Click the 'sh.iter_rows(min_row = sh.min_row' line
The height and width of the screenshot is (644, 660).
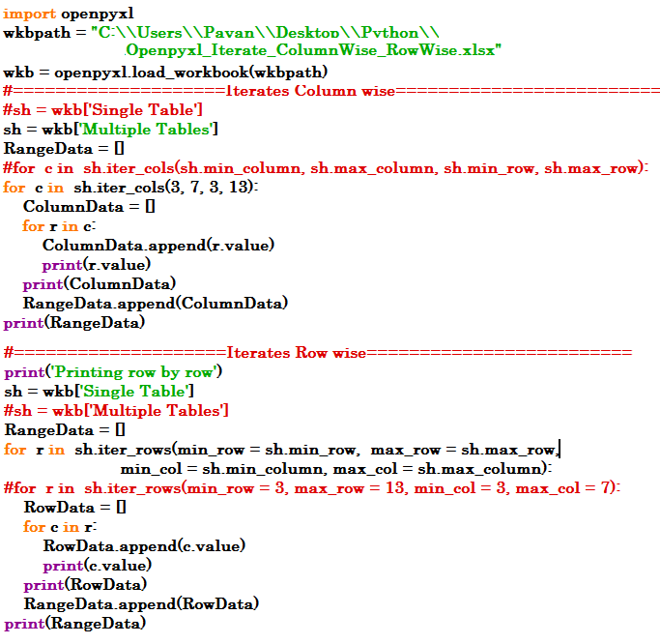(x=282, y=450)
